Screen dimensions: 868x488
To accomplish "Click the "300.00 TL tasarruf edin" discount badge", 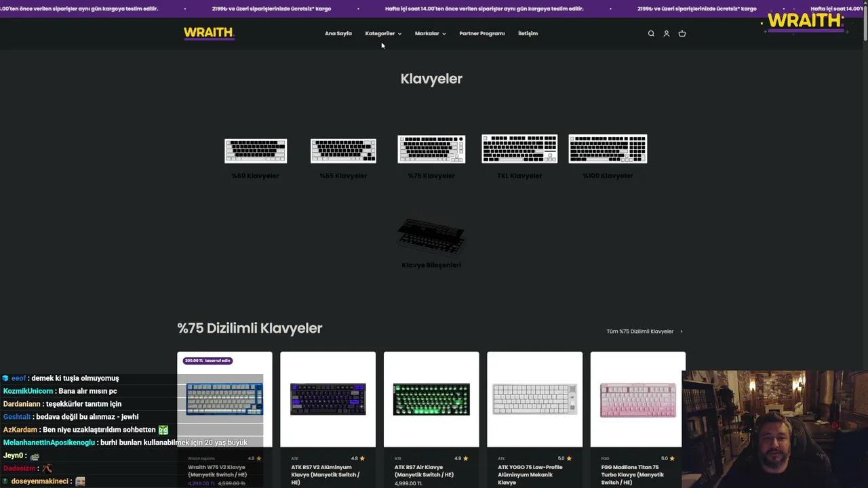I will pyautogui.click(x=208, y=361).
